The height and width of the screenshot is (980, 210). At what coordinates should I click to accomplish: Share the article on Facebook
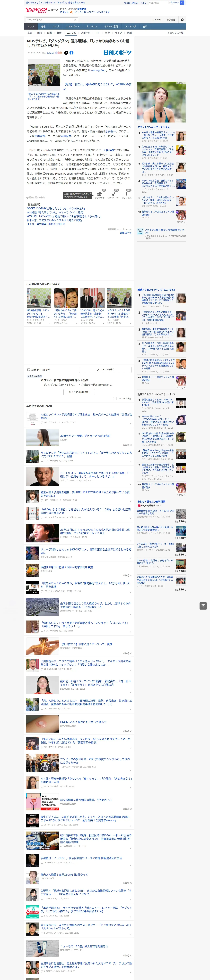[x=71, y=53]
